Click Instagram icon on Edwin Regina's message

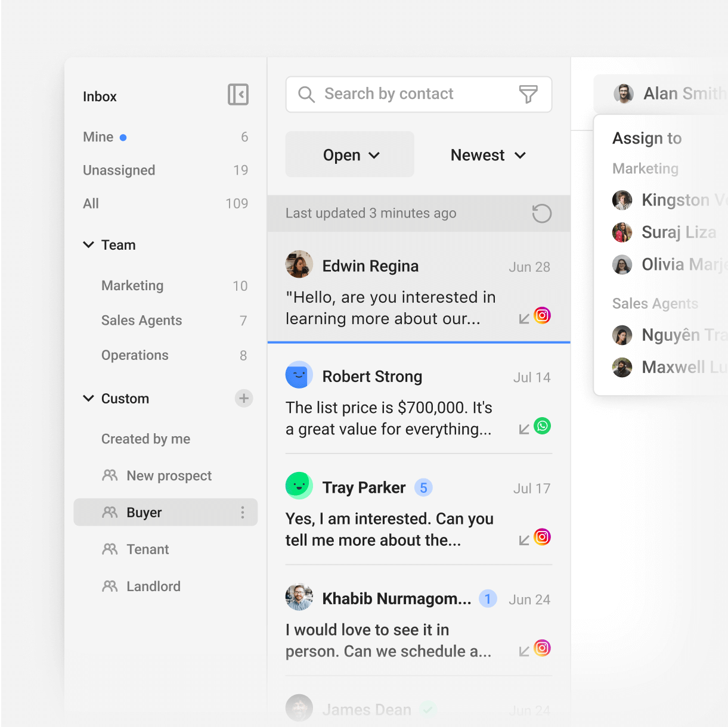(542, 315)
